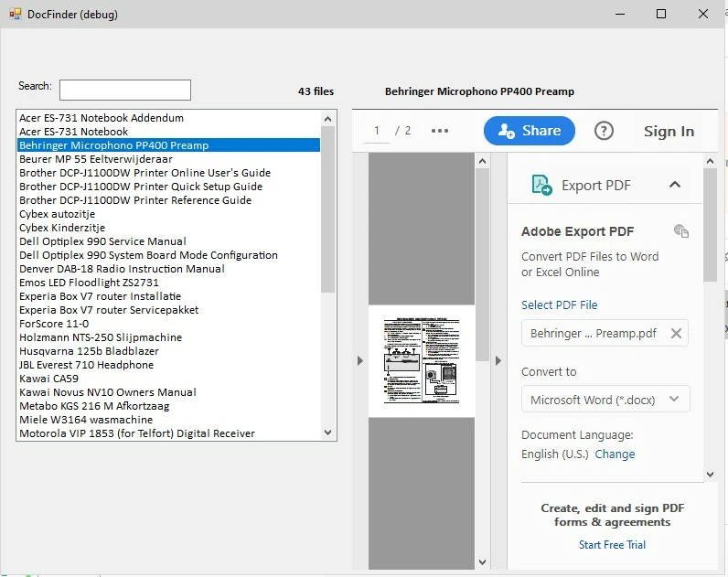Select Dell Optiplex 990 System Board Mode Configuration
728x577 pixels.
point(168,255)
